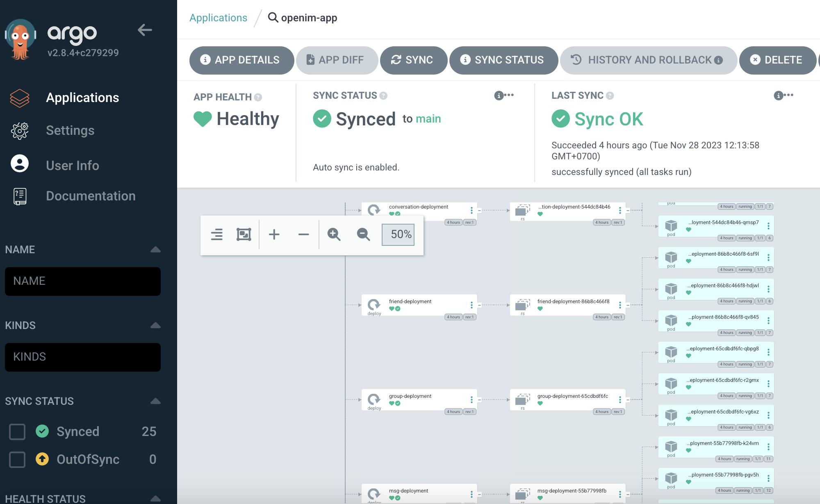
Task: Click the minus collapse icon in graph toolbar
Action: point(303,234)
